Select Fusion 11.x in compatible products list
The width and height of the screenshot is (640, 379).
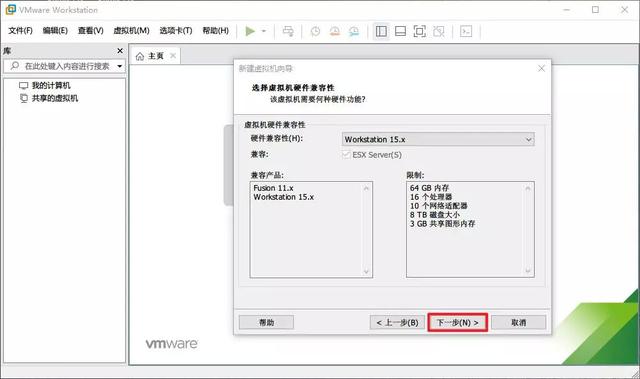click(273, 188)
